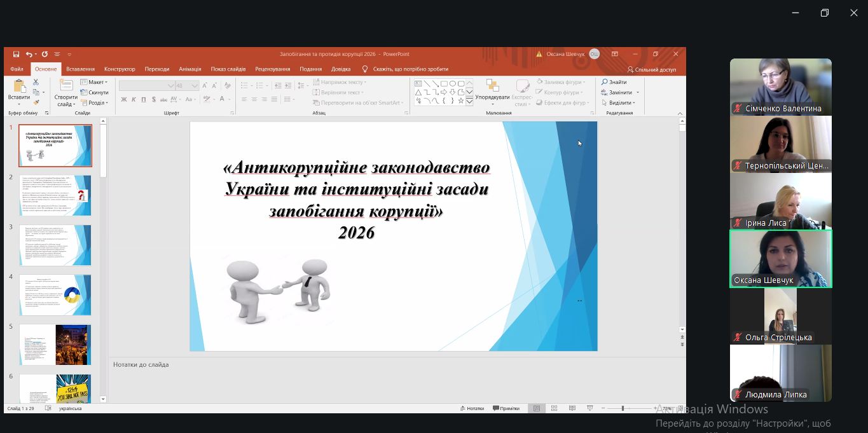The height and width of the screenshot is (433, 868).
Task: Click the Скинути reset button
Action: point(95,92)
